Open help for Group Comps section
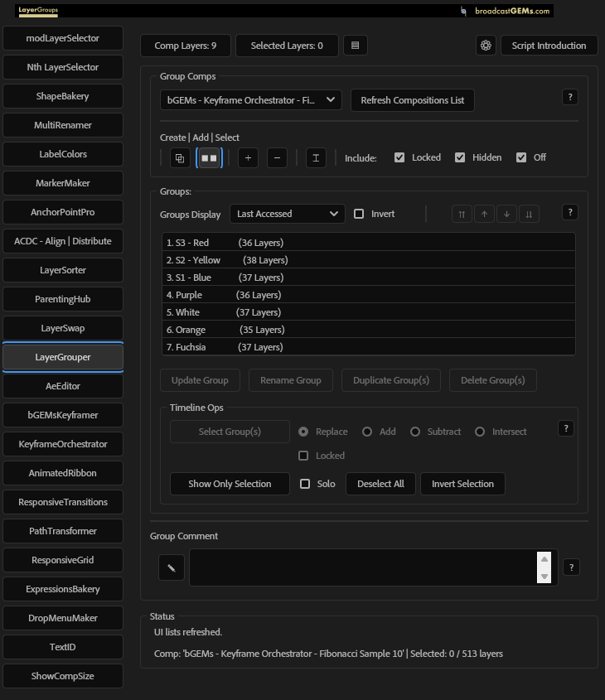The height and width of the screenshot is (700, 605). point(570,97)
